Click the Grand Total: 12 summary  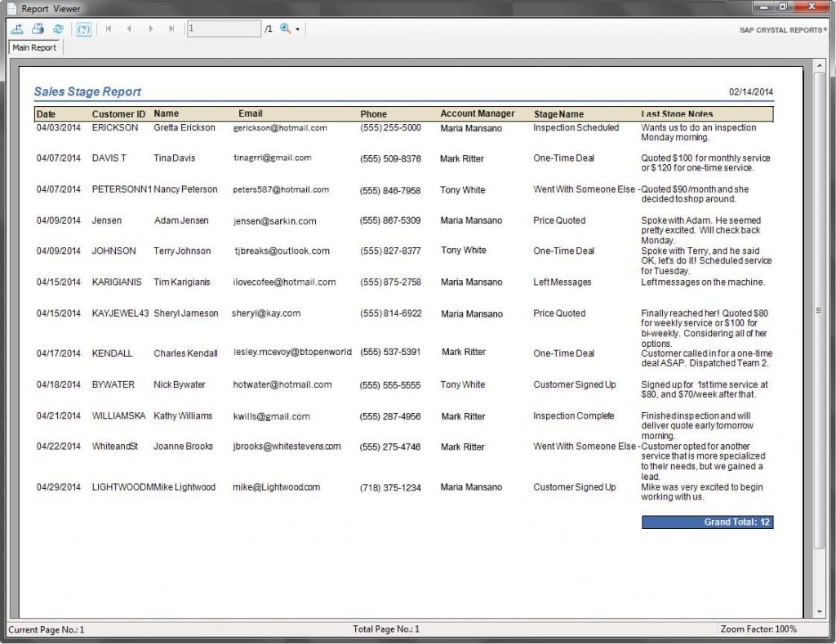(707, 522)
